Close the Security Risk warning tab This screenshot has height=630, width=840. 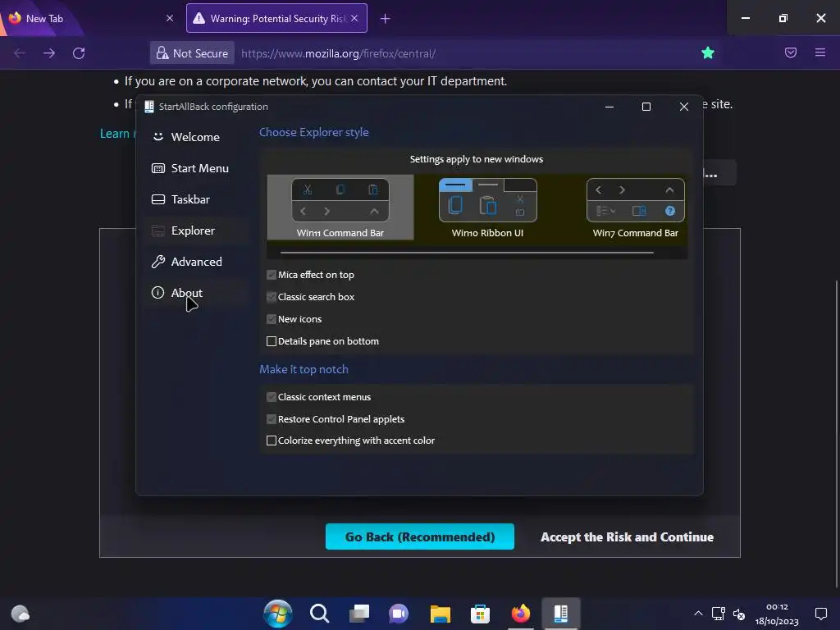354,18
